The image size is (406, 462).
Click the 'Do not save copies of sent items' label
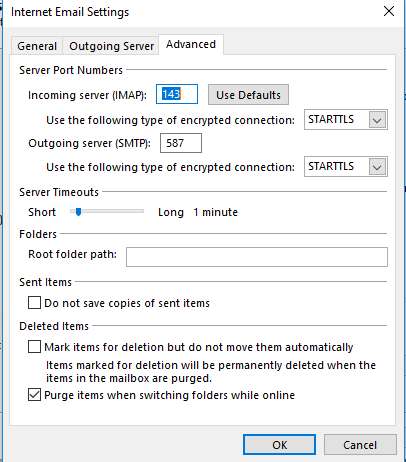pyautogui.click(x=127, y=303)
